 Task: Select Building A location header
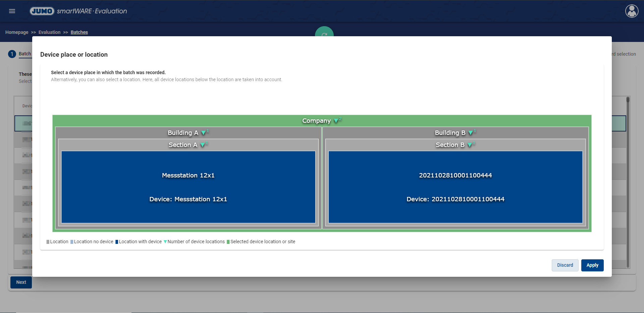pyautogui.click(x=183, y=133)
